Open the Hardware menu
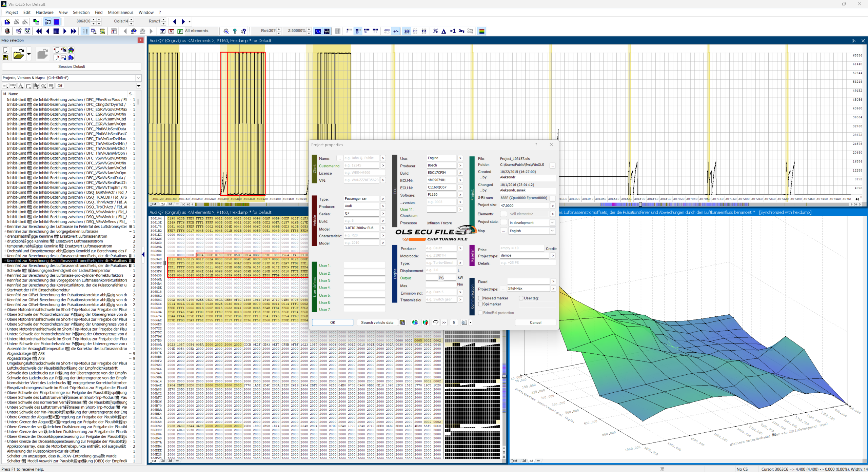This screenshot has height=472, width=868. click(45, 13)
